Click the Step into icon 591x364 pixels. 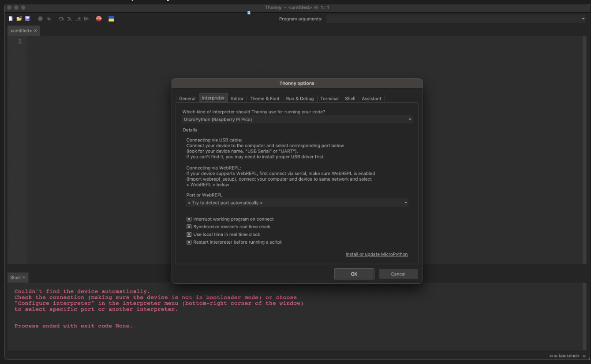[x=70, y=19]
